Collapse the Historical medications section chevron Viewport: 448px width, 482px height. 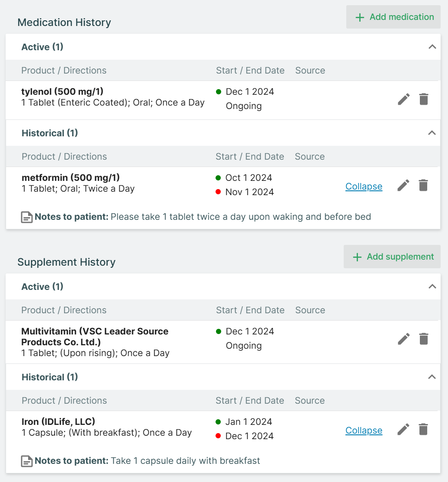(x=432, y=133)
